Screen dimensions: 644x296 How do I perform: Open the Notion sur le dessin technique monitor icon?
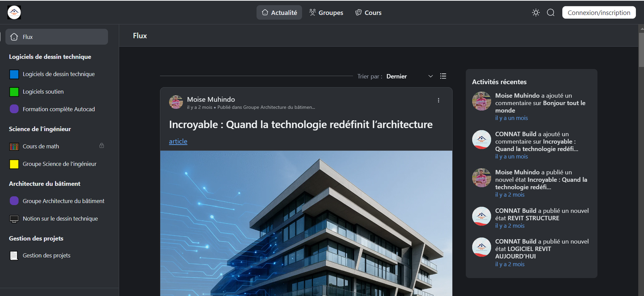(x=14, y=219)
